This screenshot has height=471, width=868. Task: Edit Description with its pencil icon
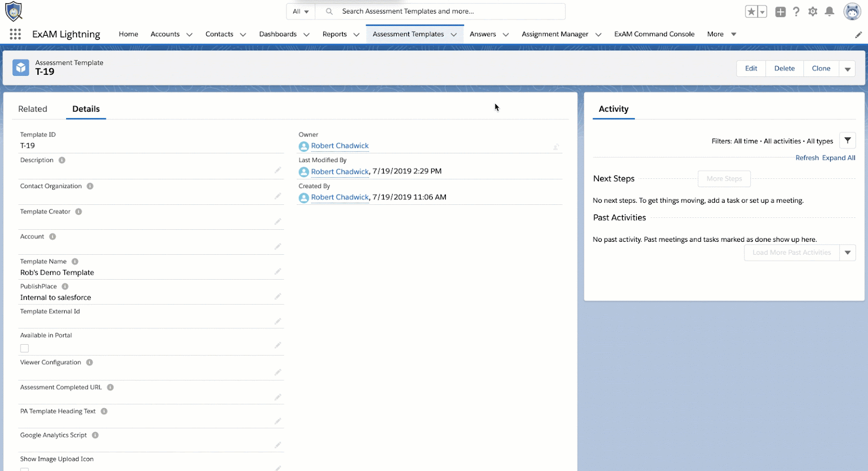278,170
